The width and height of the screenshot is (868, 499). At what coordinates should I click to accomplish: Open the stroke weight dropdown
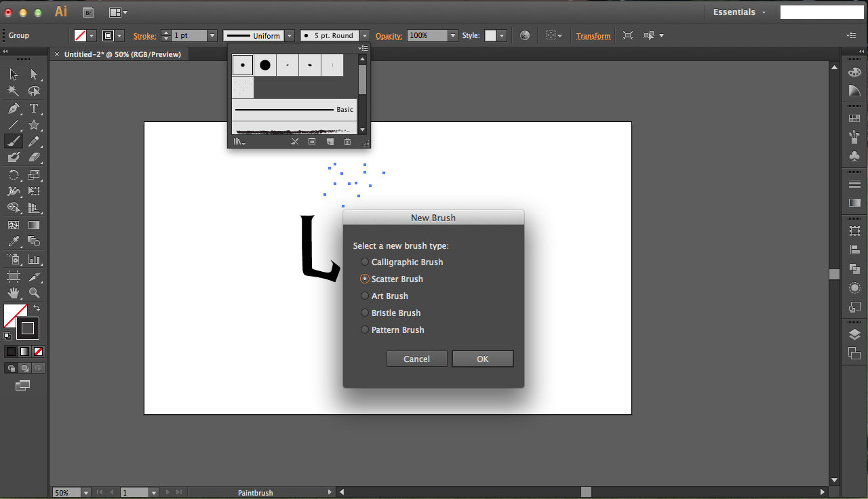(212, 36)
